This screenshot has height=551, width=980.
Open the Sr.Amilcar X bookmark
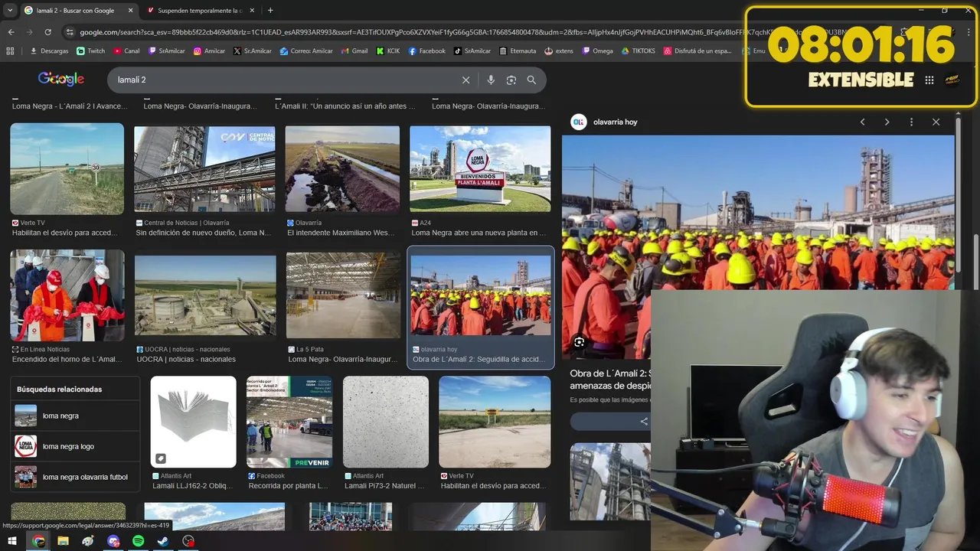tap(253, 51)
